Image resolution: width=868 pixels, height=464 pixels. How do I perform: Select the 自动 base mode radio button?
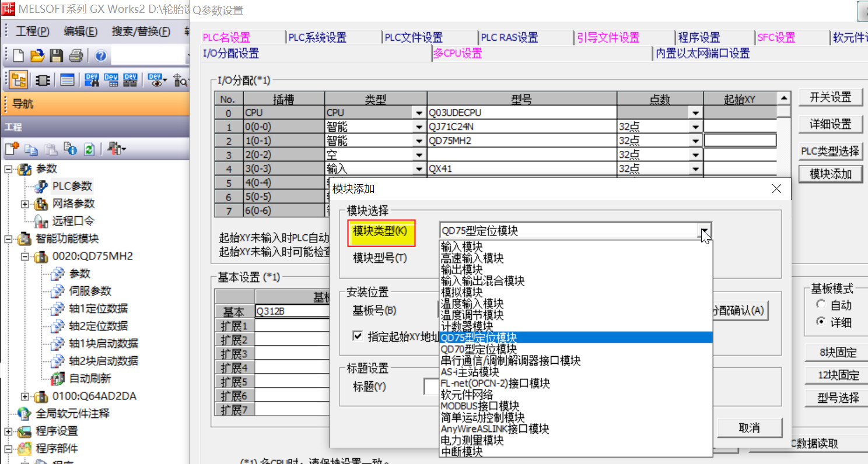[x=821, y=305]
